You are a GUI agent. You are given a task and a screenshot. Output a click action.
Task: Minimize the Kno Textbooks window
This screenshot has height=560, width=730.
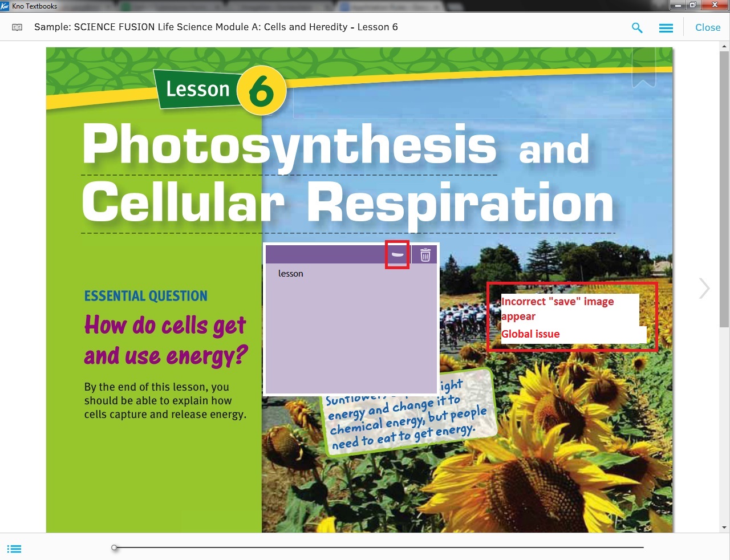coord(678,5)
